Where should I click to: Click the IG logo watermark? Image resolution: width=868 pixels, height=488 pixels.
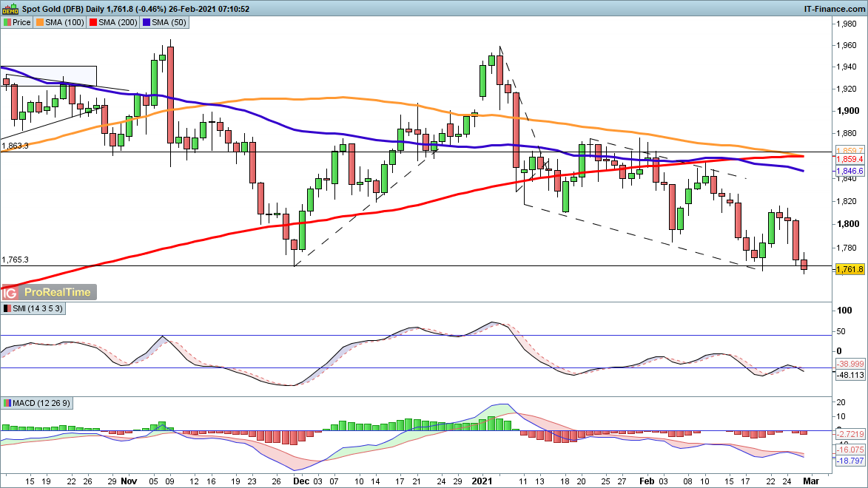click(x=11, y=292)
